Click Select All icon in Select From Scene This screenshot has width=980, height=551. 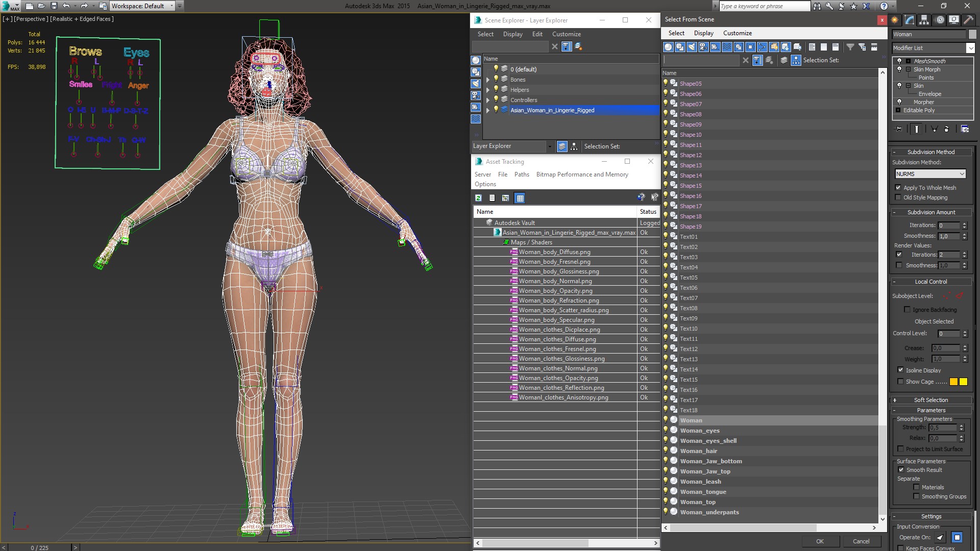click(x=812, y=47)
